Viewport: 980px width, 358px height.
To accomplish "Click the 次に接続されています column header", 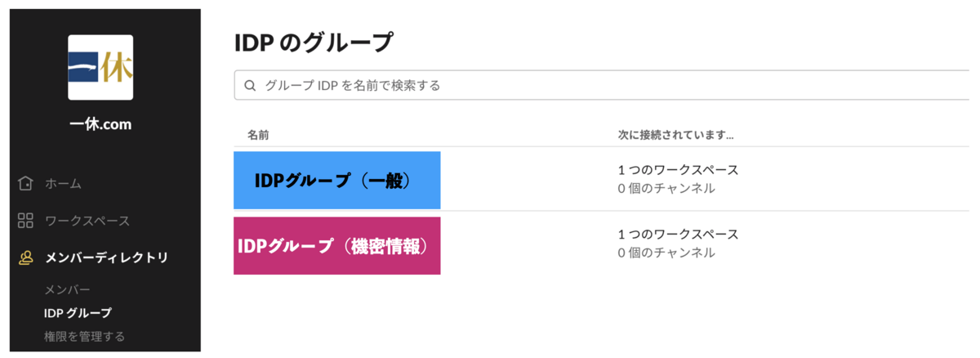I will click(675, 134).
